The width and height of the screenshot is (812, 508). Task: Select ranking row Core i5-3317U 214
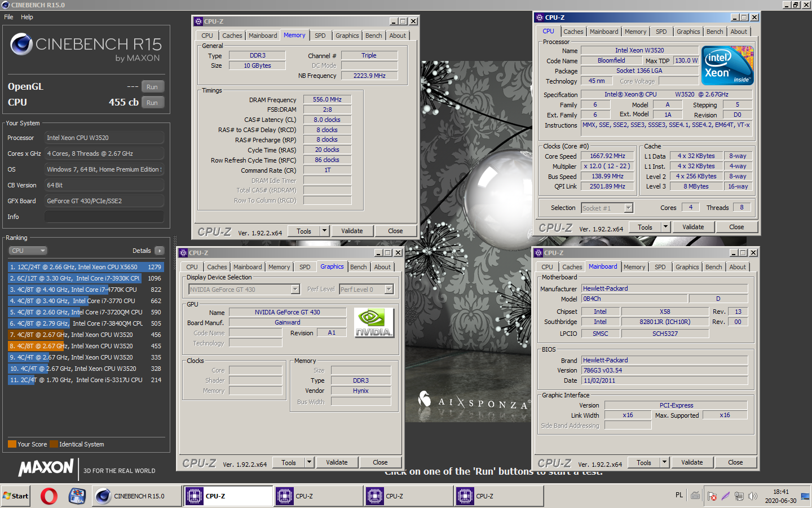[86, 380]
